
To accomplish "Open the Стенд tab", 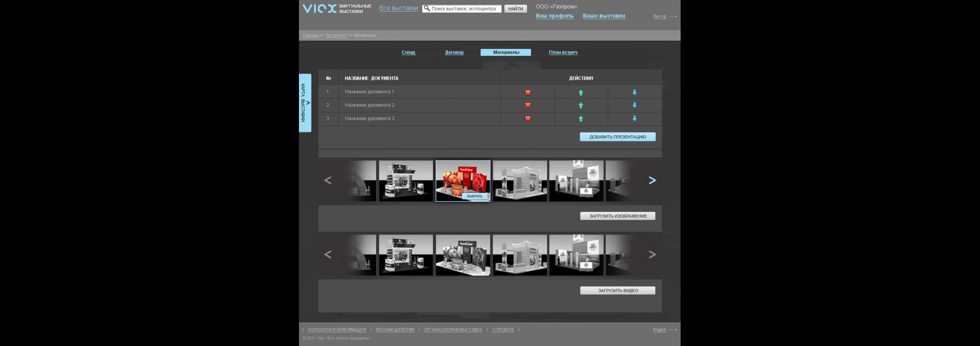I will [x=408, y=52].
